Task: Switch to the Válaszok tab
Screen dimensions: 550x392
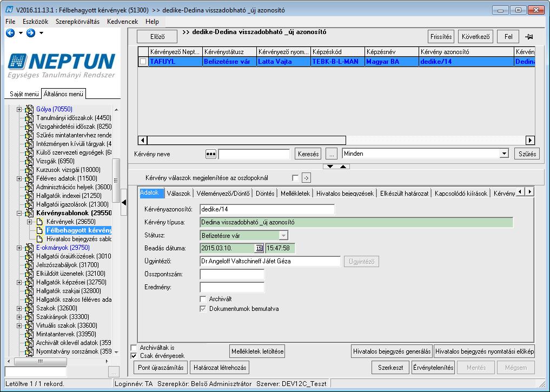Action: point(178,194)
